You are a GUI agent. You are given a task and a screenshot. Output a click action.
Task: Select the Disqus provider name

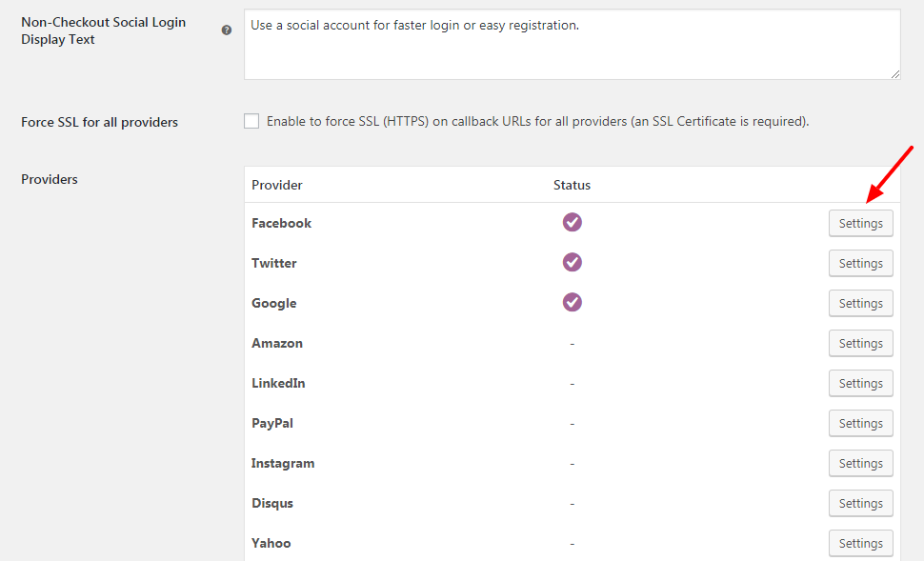point(272,504)
